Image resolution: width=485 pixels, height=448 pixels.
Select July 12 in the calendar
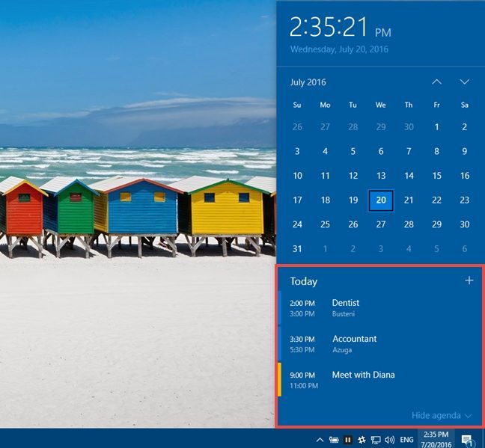(353, 176)
